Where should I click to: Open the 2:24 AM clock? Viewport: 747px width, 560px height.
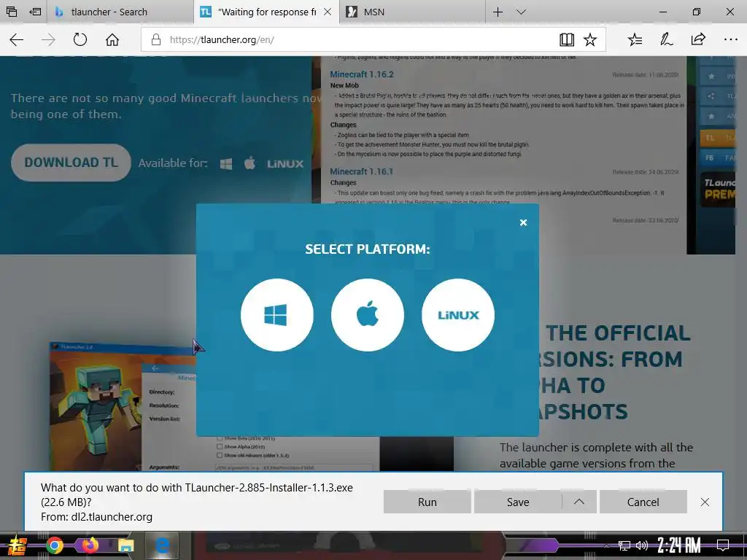679,545
